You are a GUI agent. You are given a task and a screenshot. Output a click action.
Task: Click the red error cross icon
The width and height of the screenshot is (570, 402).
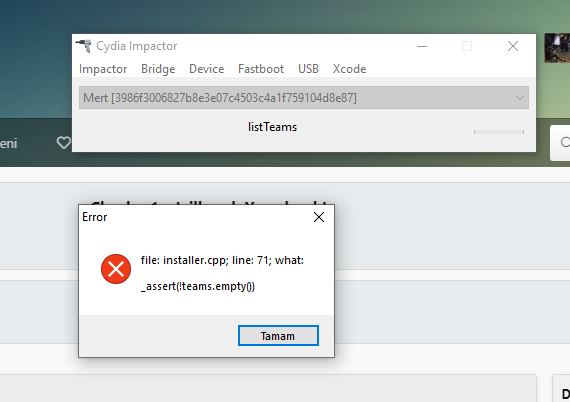[116, 269]
